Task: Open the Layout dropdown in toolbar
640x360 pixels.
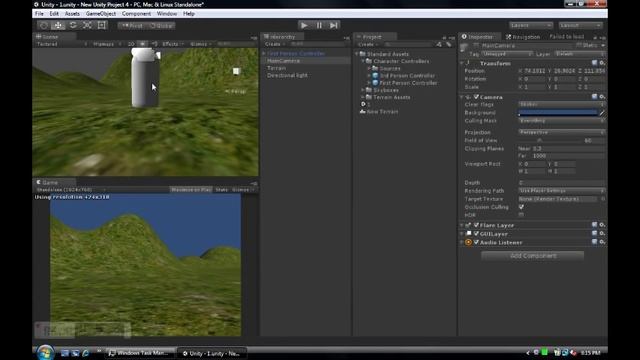Action: click(581, 25)
